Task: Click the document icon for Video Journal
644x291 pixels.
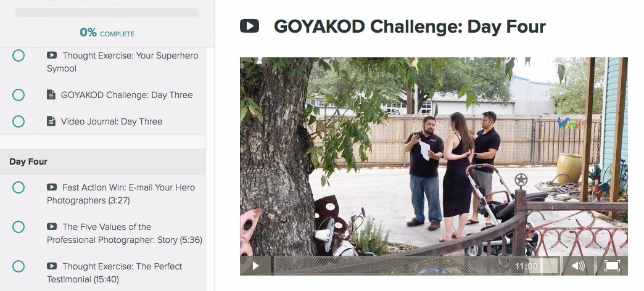Action: pyautogui.click(x=51, y=121)
